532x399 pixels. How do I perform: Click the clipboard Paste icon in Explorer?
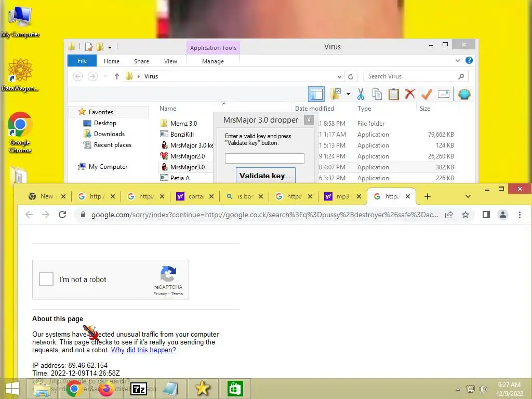(x=394, y=94)
